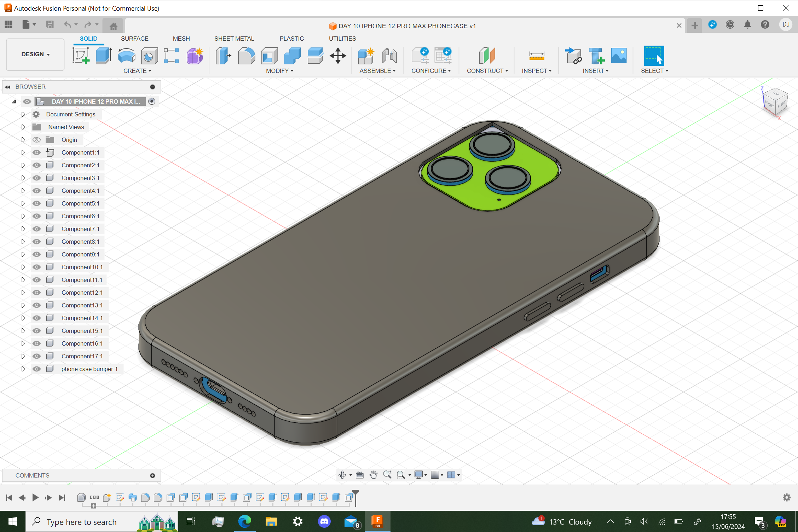Activate the Fillet tool
This screenshot has height=532, width=798.
tap(246, 56)
